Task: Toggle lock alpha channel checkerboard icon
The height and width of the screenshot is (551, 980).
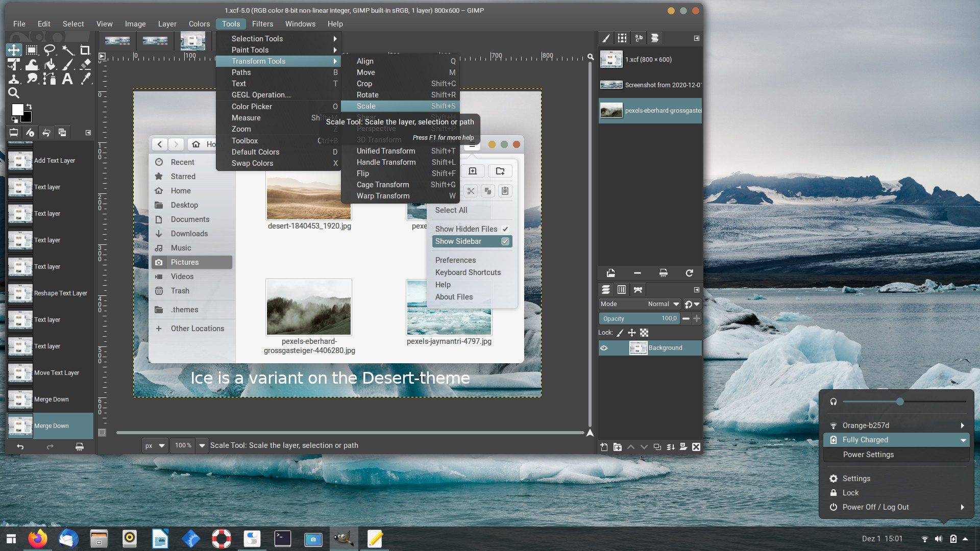Action: [644, 333]
